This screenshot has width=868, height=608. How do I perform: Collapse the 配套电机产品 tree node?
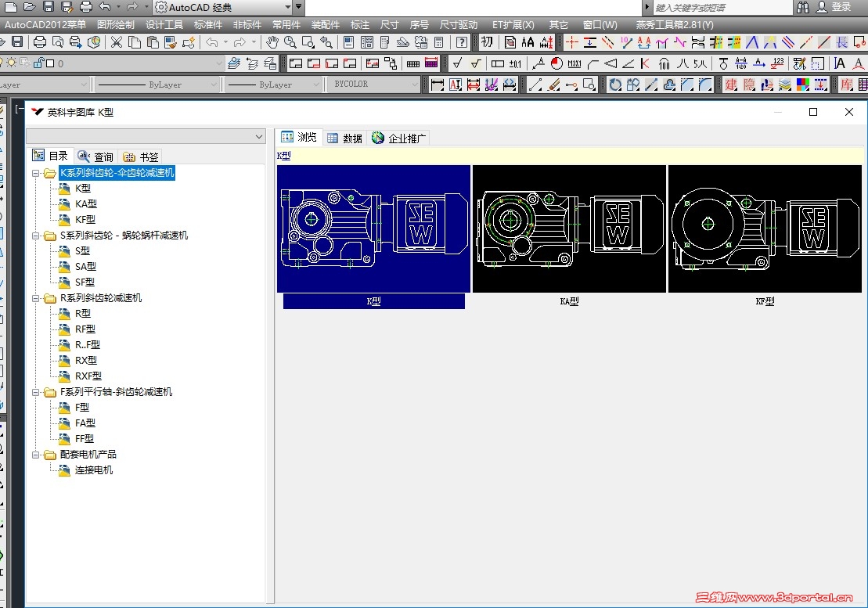tap(36, 455)
